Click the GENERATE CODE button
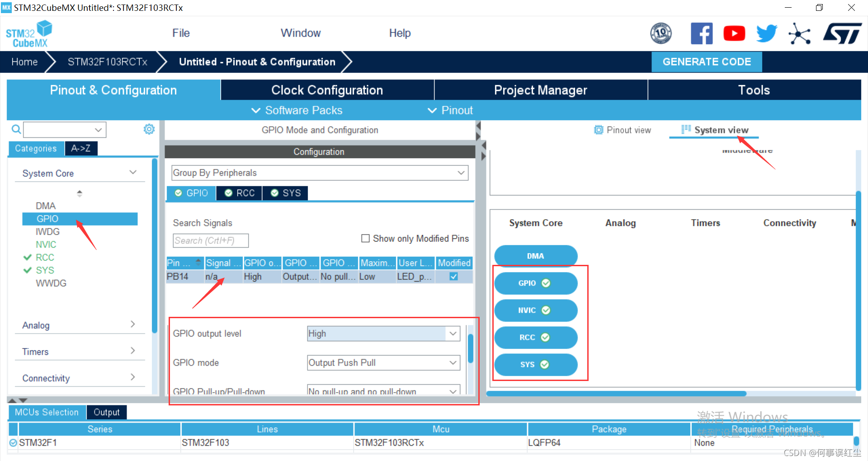Image resolution: width=868 pixels, height=461 pixels. coord(707,62)
